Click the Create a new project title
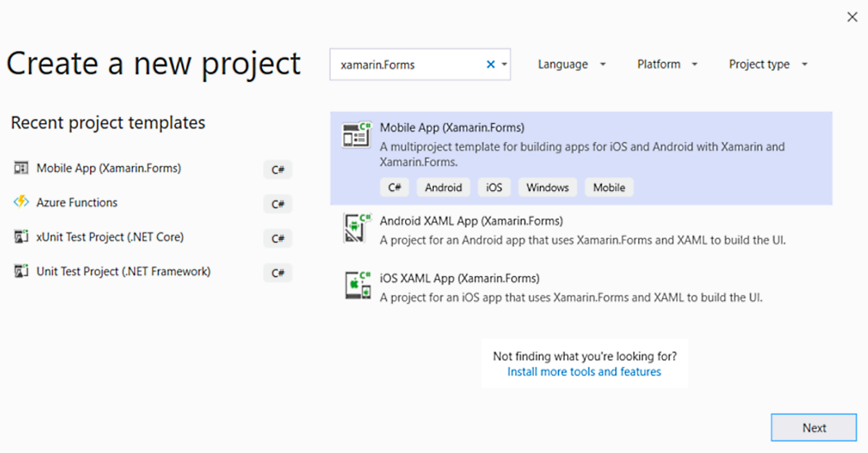 click(153, 64)
